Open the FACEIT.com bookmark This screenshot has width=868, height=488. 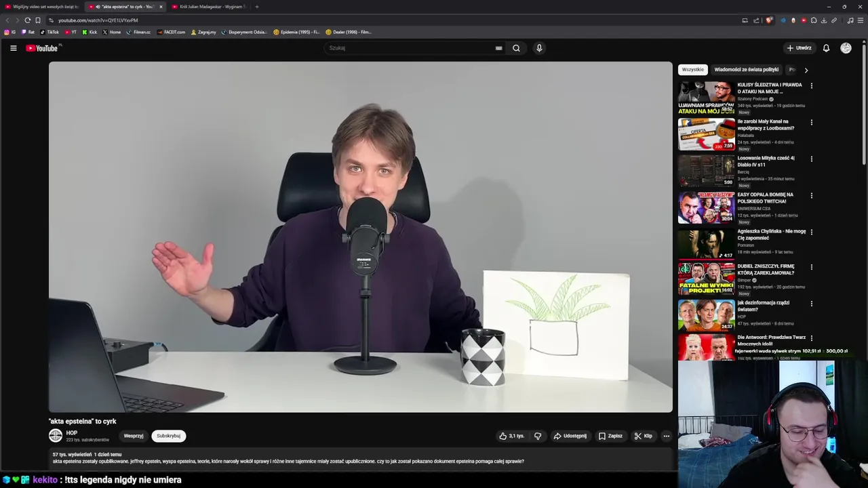[171, 32]
